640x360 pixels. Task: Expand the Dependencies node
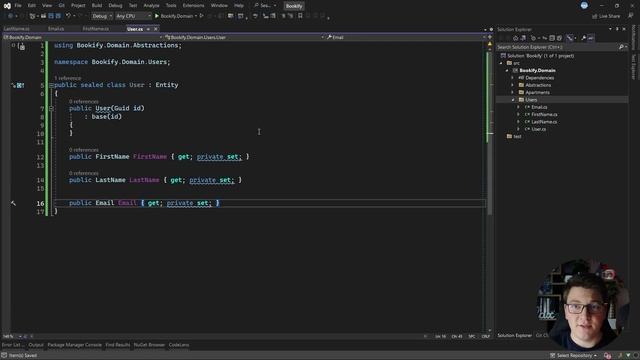pyautogui.click(x=513, y=78)
